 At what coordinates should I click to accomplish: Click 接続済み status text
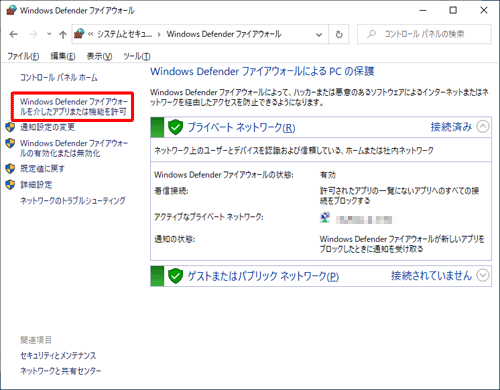point(451,127)
